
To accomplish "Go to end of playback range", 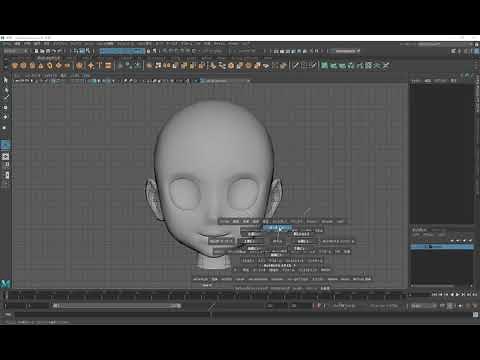I will click(x=475, y=295).
